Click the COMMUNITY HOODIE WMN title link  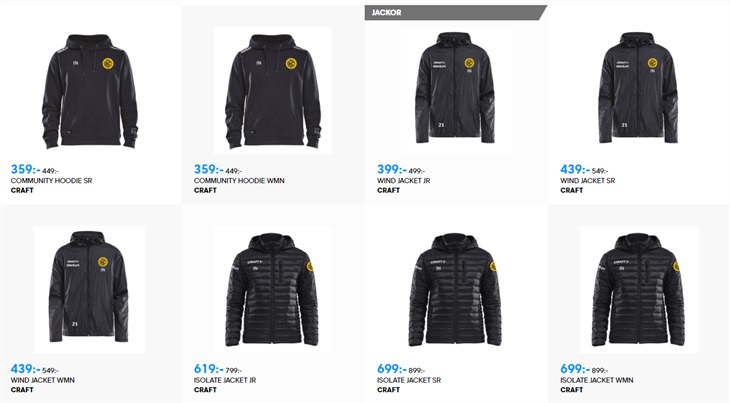tap(239, 181)
